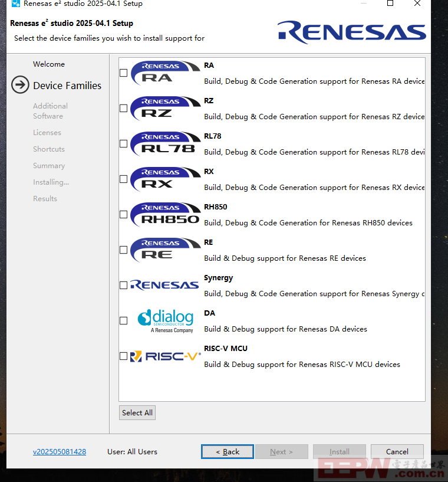Click the RA family title text
This screenshot has height=482, width=448.
(x=209, y=65)
